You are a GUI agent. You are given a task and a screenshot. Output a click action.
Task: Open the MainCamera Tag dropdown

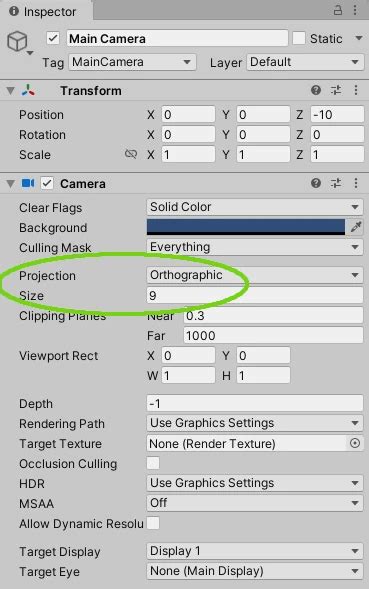132,62
